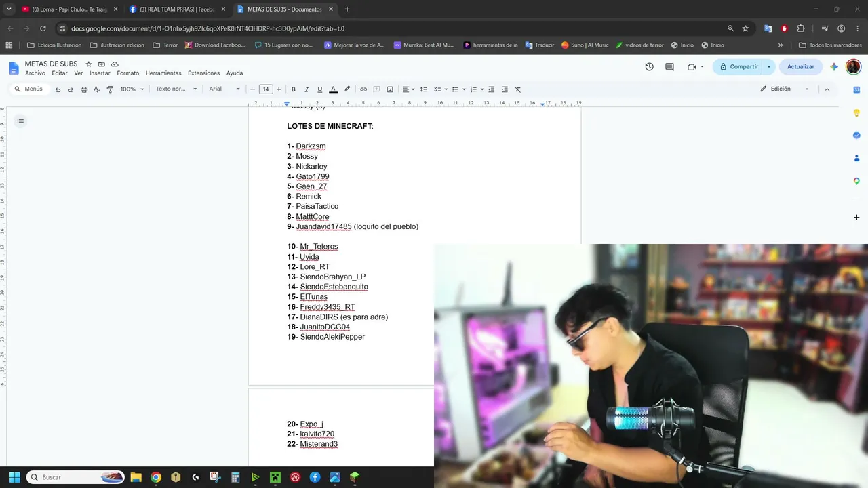
Task: Add a comment from the toolbar
Action: pos(376,89)
